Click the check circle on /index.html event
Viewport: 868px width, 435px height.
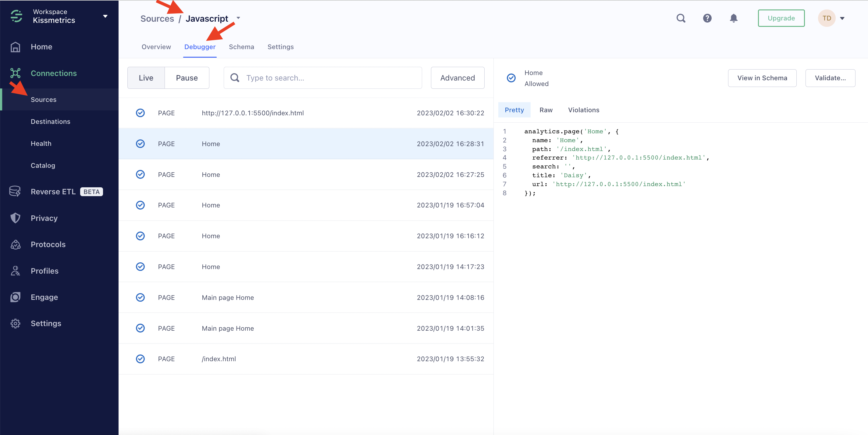pyautogui.click(x=140, y=359)
